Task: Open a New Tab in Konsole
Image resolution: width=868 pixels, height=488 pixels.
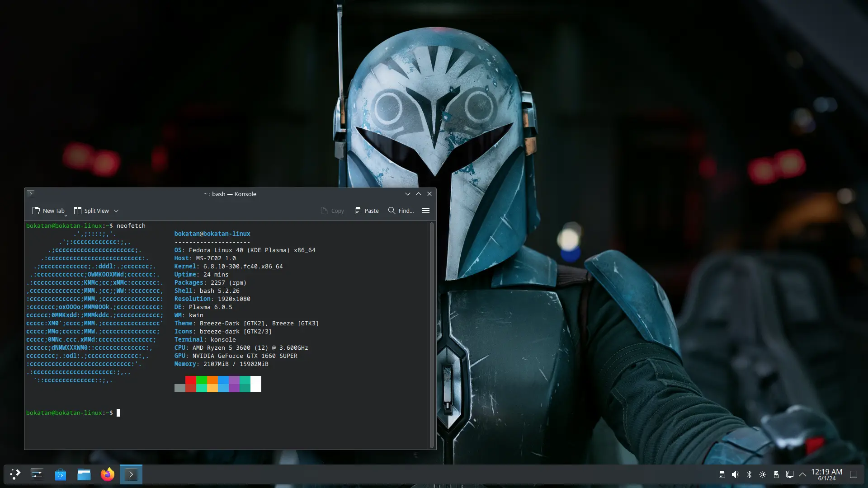Action: pyautogui.click(x=48, y=211)
